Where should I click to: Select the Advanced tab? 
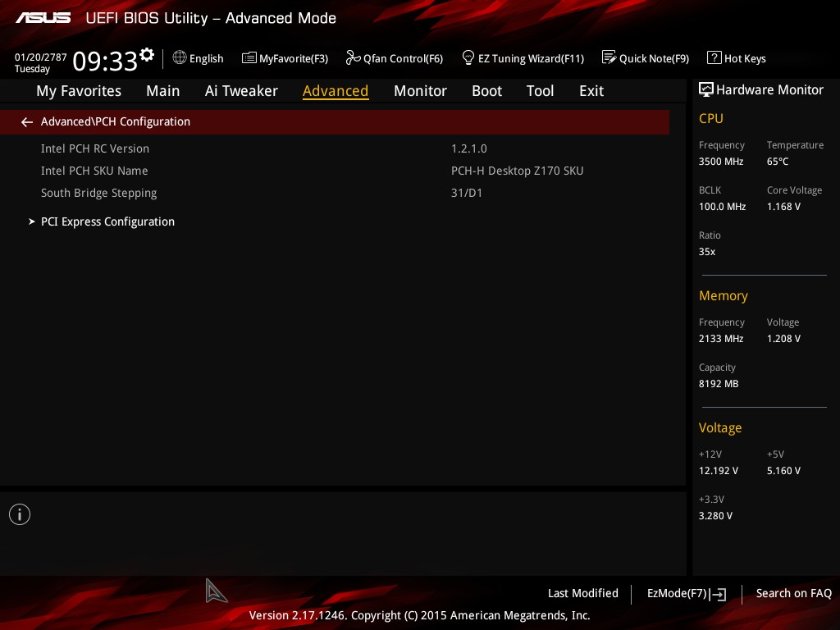tap(336, 91)
